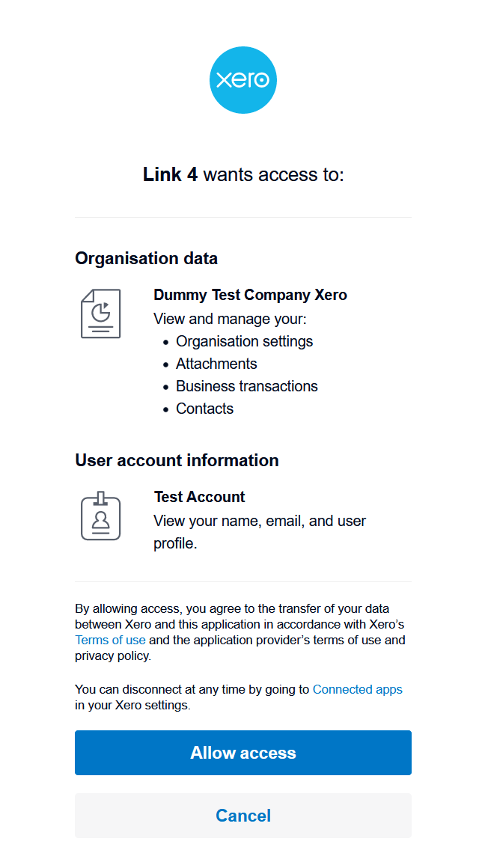Viewport: 482px width, 868px height.
Task: Click the Attachments list item
Action: 216,364
